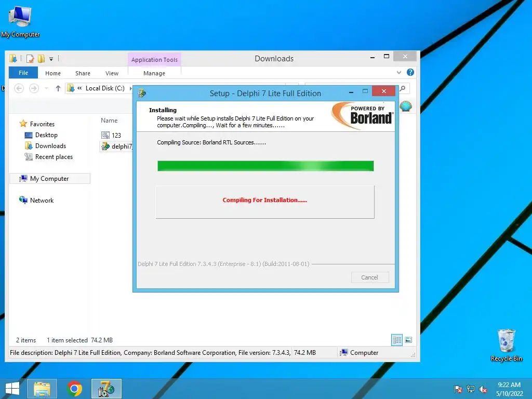This screenshot has height=399, width=532.
Task: Open the File menu in Downloads window
Action: pos(23,73)
